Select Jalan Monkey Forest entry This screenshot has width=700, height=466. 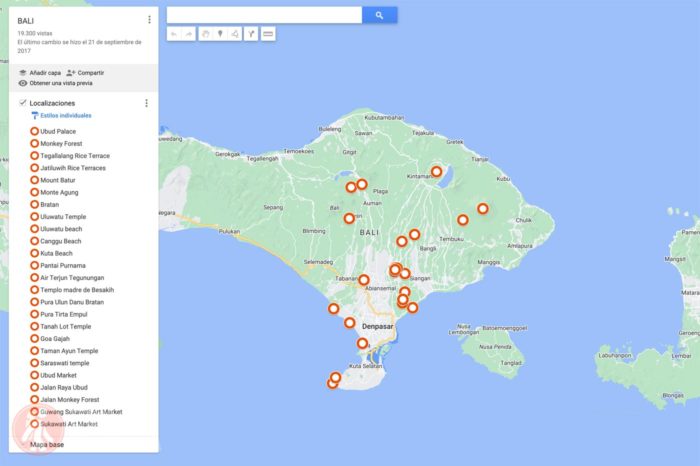tap(64, 399)
